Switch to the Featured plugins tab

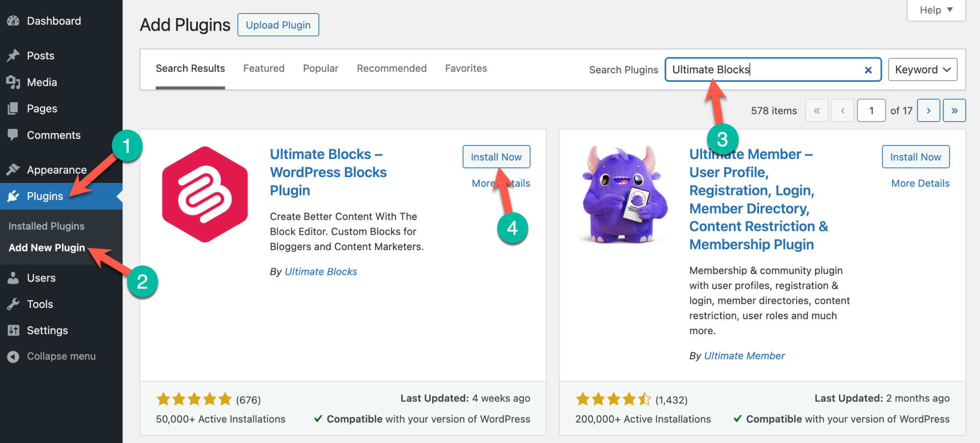point(264,68)
